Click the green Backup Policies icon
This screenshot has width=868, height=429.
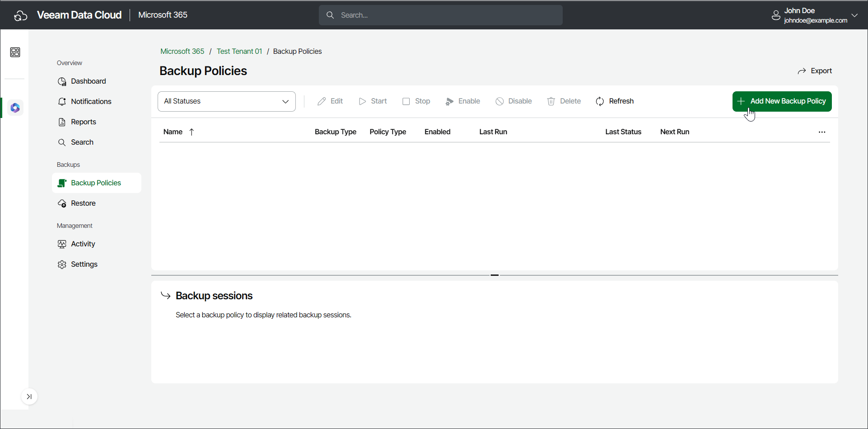62,183
